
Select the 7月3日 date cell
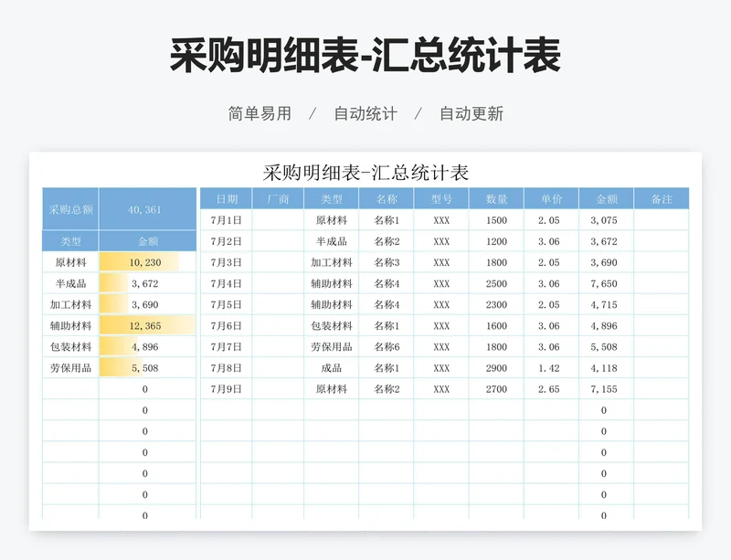coord(226,262)
